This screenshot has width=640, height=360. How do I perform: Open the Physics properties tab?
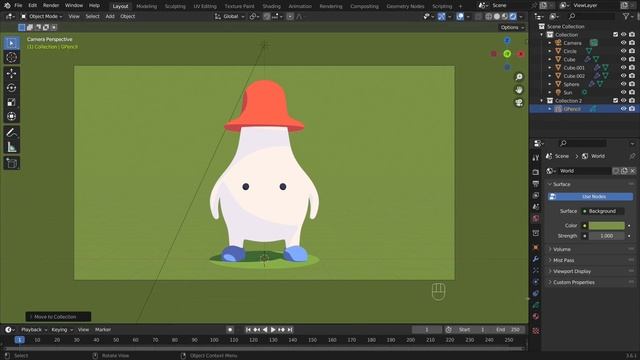[x=536, y=282]
